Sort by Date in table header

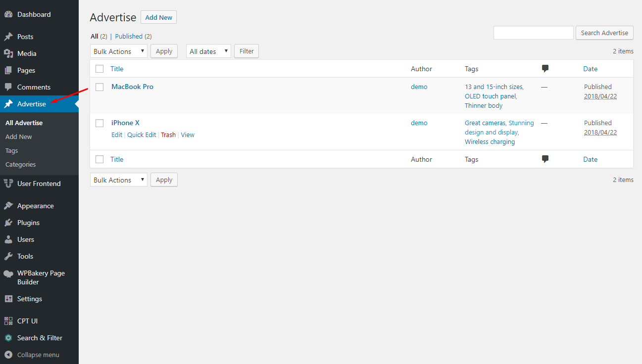coord(590,69)
